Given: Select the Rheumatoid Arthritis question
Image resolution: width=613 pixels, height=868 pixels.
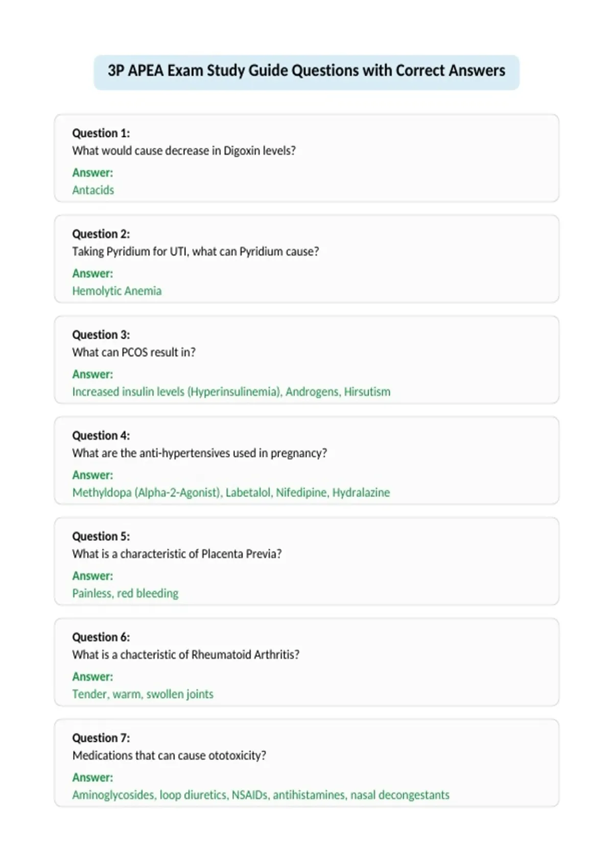Looking at the screenshot, I should tap(186, 655).
